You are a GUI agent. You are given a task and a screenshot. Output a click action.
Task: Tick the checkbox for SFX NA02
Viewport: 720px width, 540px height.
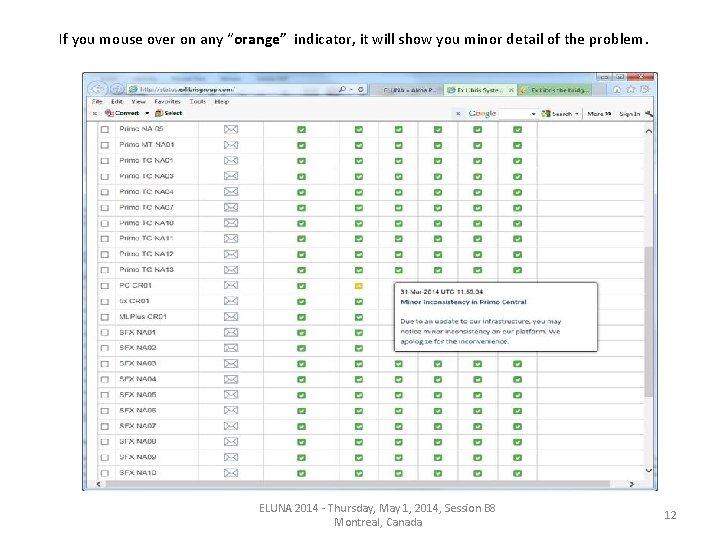[105, 348]
